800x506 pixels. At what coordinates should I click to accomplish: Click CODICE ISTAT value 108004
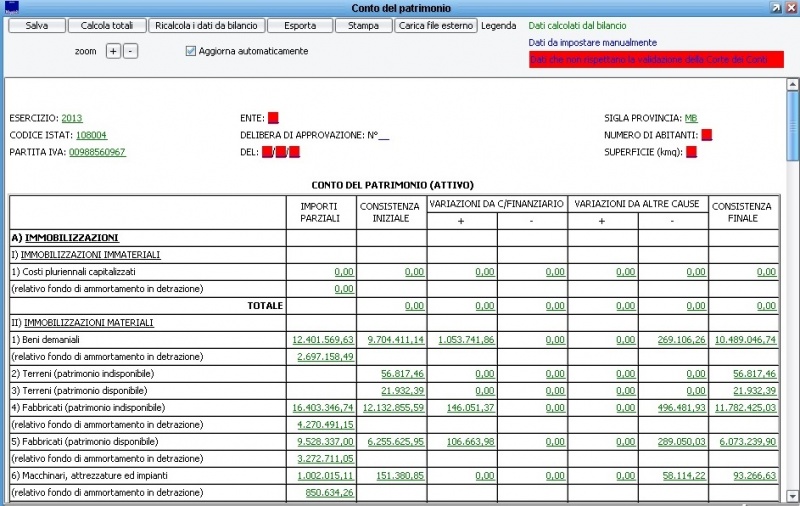point(91,135)
